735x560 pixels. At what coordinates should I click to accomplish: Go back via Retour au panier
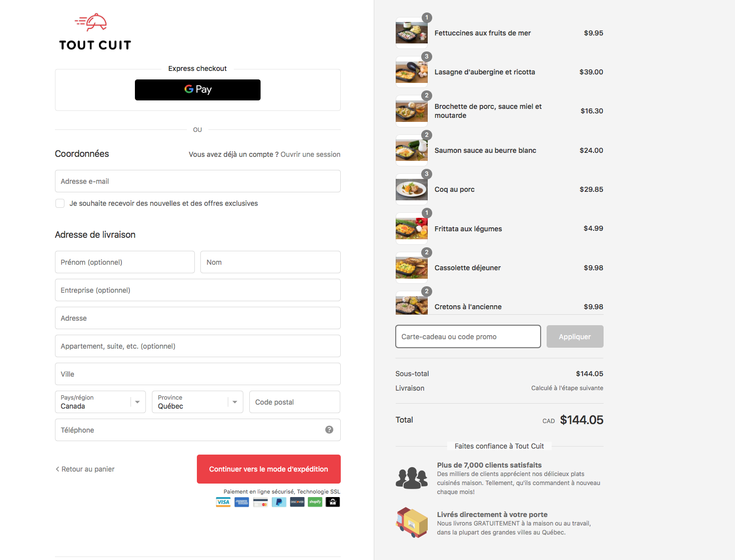pos(85,469)
